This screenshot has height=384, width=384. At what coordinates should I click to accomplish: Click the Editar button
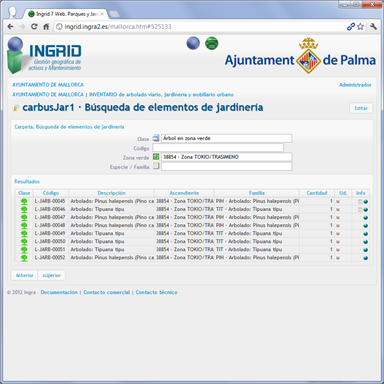point(361,108)
